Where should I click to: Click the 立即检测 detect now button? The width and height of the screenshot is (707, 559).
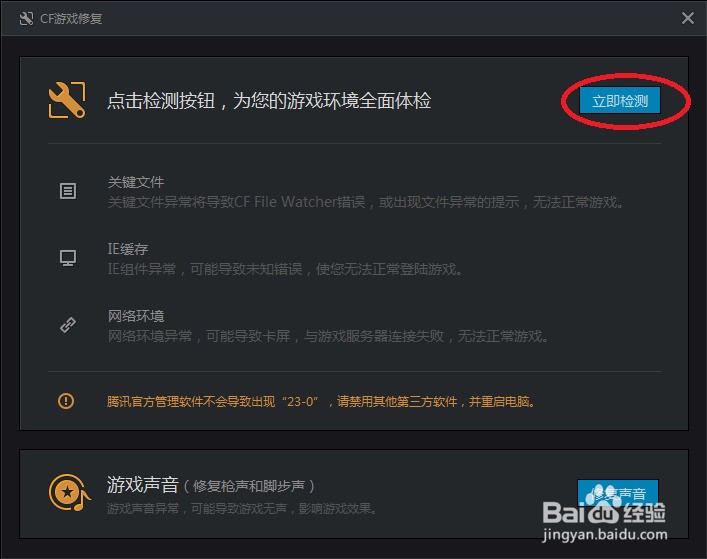(x=620, y=101)
